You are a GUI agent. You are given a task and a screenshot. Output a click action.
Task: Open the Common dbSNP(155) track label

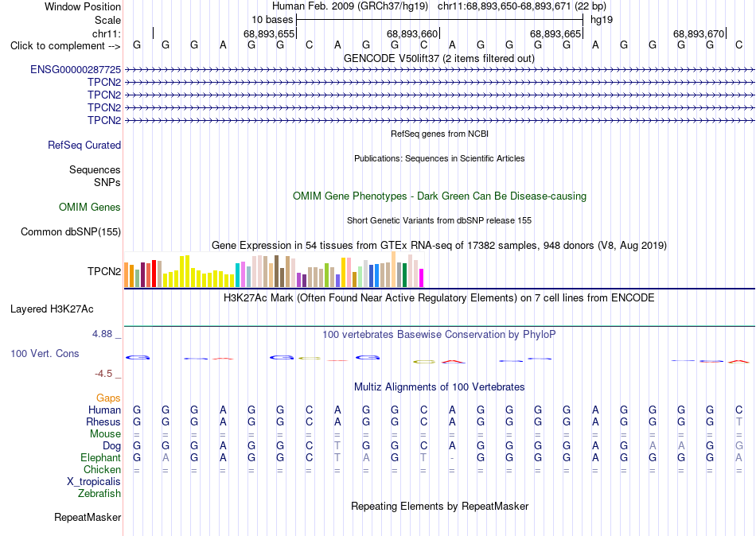(71, 232)
